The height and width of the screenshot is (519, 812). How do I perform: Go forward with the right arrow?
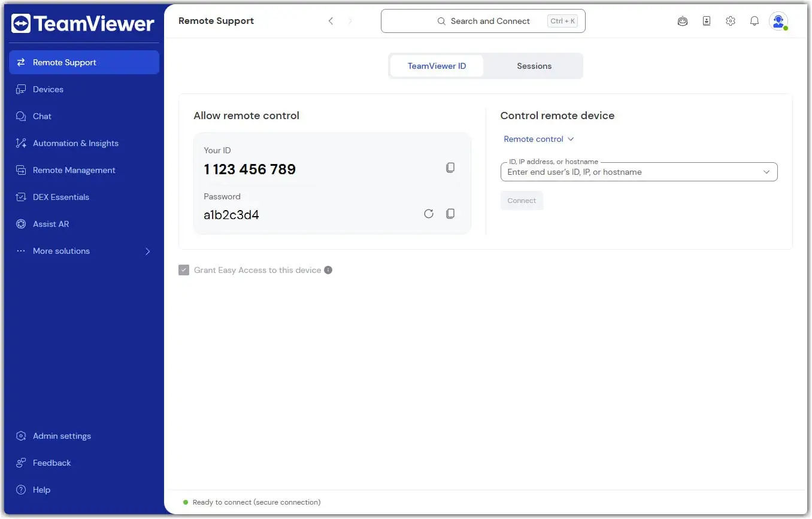pyautogui.click(x=350, y=21)
